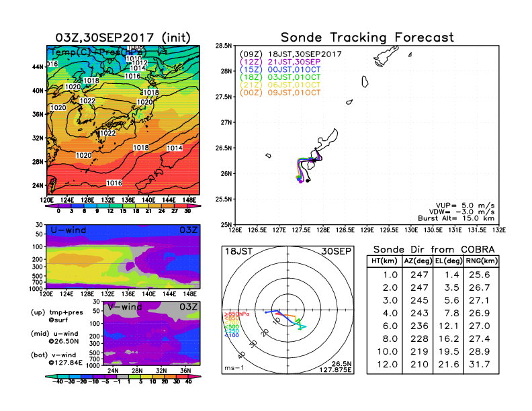This screenshot has height=411, width=532.
Task: Click the "U-wind" panel label
Action: 69,230
